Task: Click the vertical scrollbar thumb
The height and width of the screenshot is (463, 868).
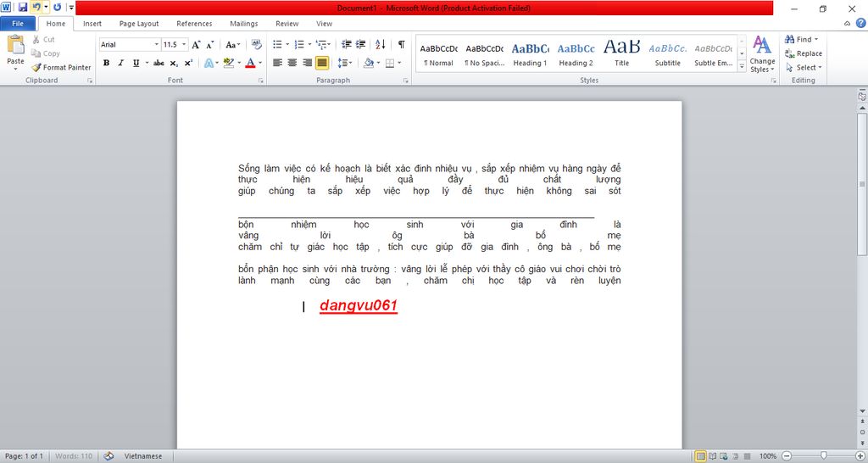Action: 862,183
